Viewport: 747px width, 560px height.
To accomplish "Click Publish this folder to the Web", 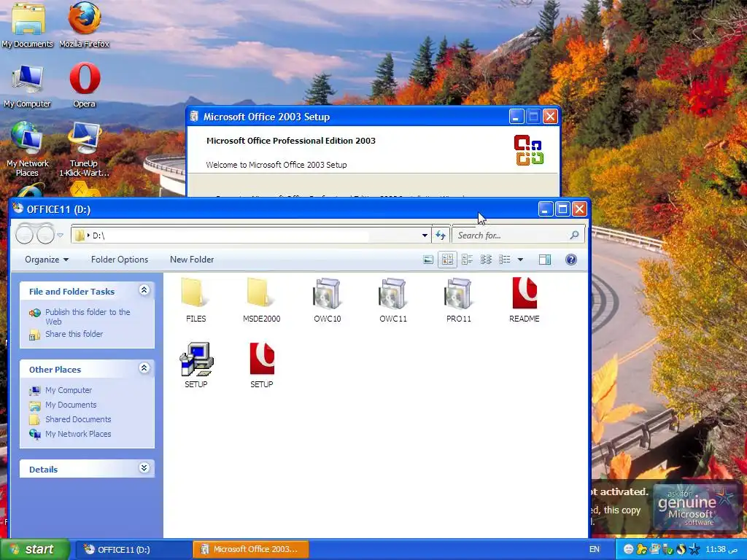I will [88, 316].
